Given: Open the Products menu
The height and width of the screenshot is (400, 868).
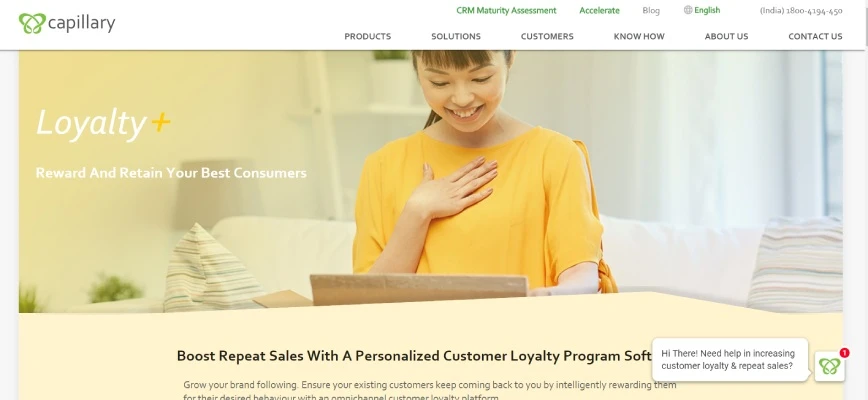Looking at the screenshot, I should coord(368,37).
